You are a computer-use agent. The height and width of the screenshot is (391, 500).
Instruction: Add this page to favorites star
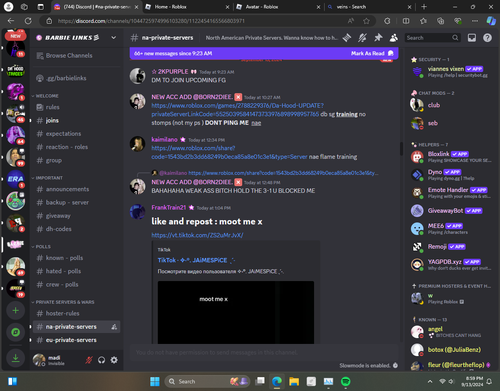point(366,21)
